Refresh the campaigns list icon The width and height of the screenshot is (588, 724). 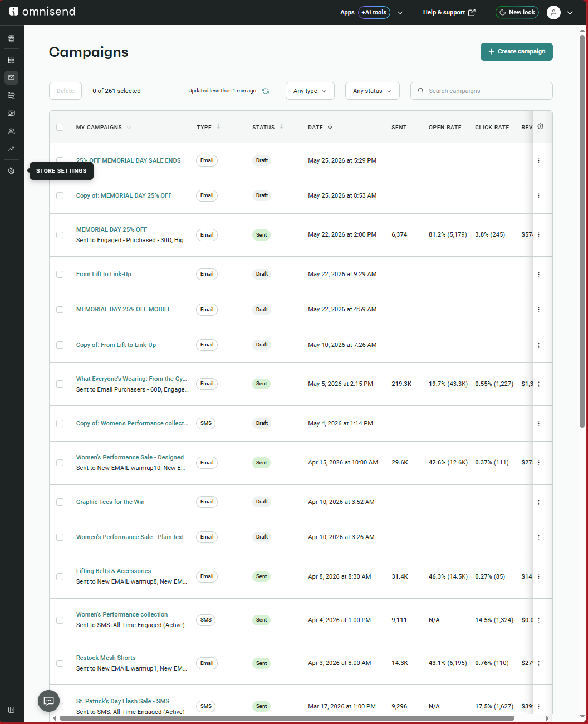click(266, 91)
